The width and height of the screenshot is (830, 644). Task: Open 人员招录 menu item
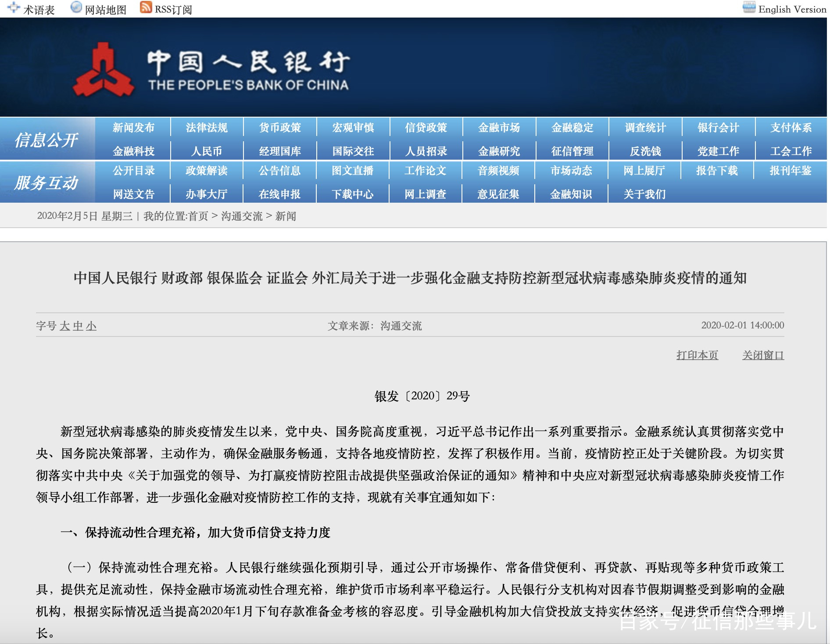[x=426, y=151]
